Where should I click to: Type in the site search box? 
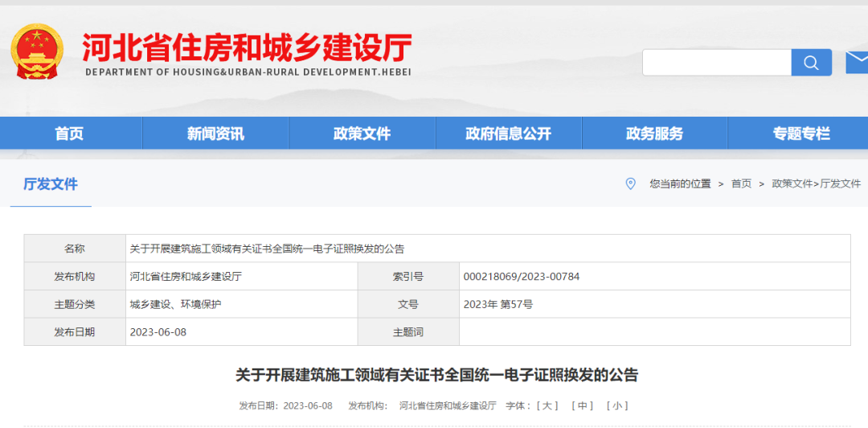click(x=716, y=63)
